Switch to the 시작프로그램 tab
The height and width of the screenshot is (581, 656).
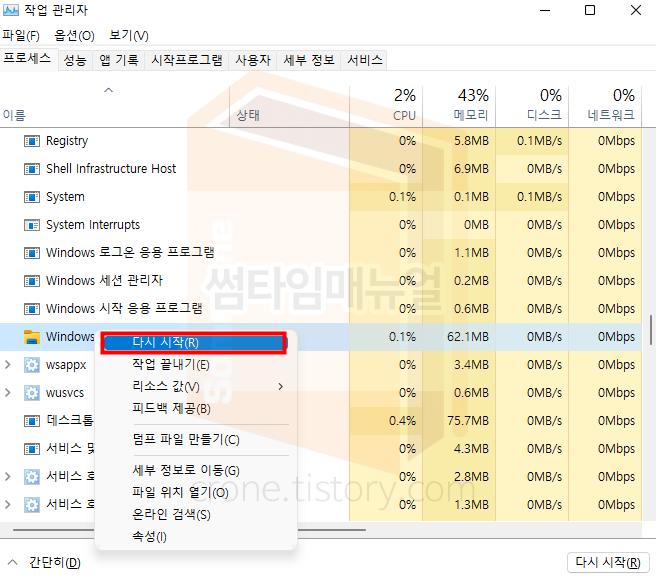187,60
